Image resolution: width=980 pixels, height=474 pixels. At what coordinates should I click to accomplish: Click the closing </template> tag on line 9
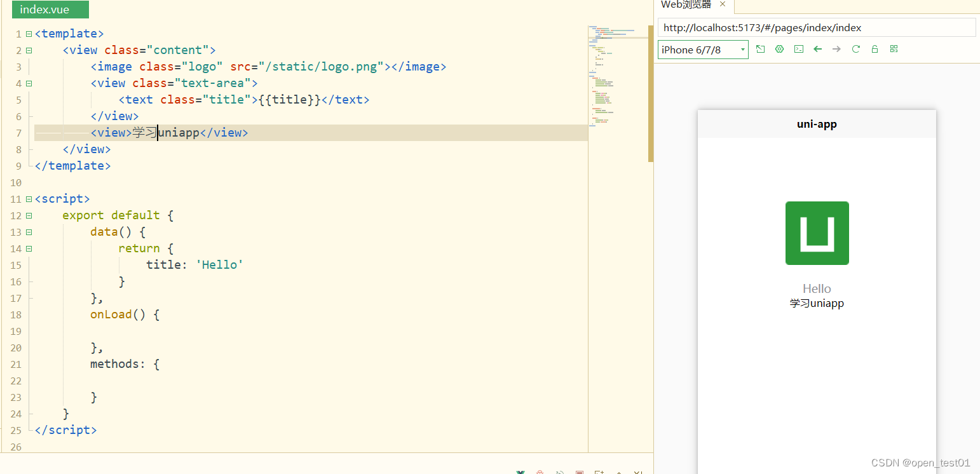tap(72, 166)
